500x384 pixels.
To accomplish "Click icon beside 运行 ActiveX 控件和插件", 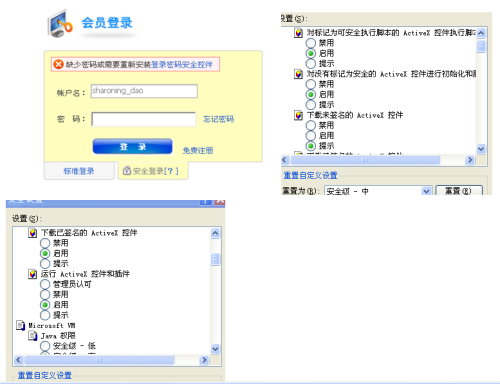I will pos(33,274).
